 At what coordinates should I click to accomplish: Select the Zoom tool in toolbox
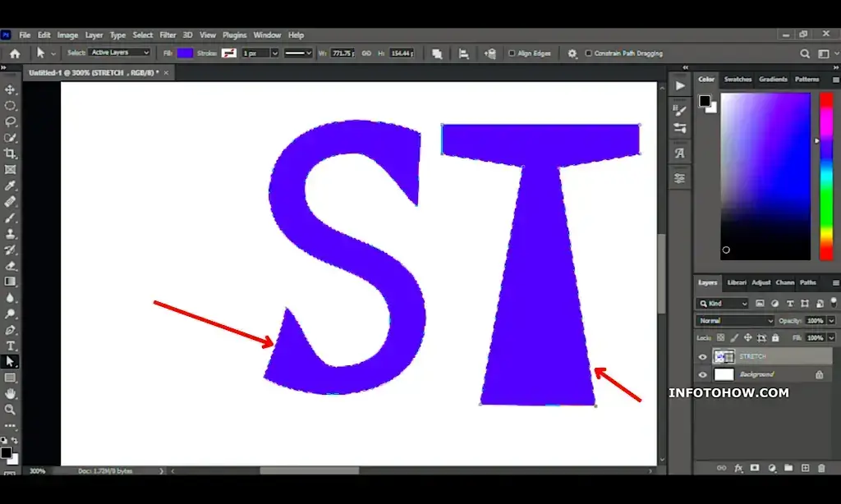[10, 410]
